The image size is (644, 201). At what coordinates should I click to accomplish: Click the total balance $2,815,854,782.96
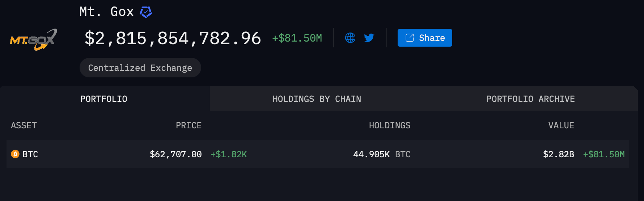[173, 38]
